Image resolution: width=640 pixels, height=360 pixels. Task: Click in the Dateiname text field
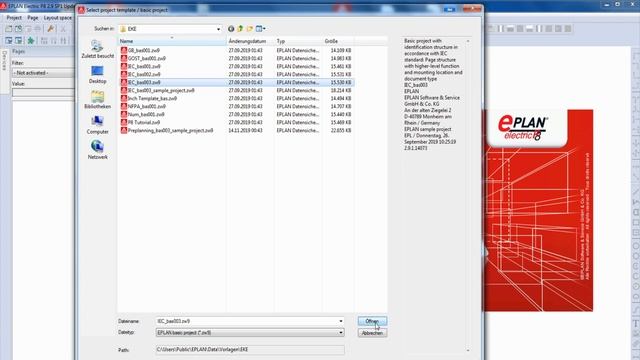tap(247, 321)
